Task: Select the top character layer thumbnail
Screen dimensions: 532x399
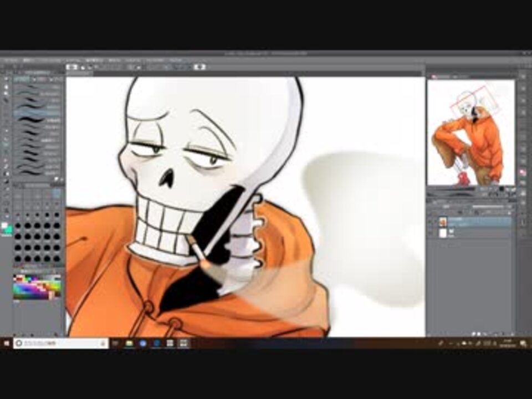Action: 443,222
